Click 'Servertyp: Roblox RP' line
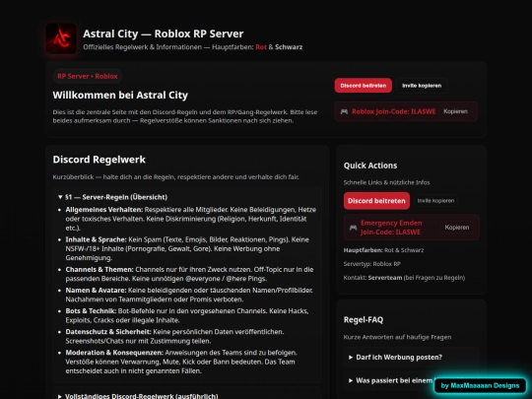Screen dimensions: 532x399 point(372,264)
